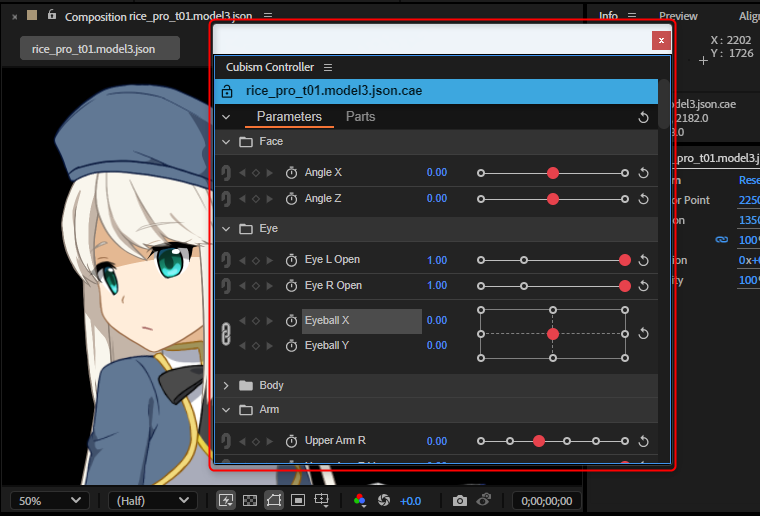
Task: Toggle the link icon on Angle X row
Action: click(226, 172)
